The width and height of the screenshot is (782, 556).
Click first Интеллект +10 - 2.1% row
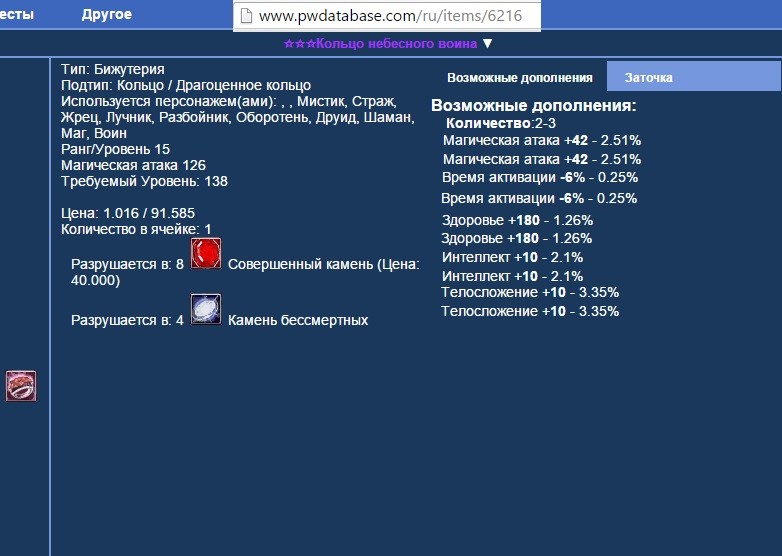[x=512, y=257]
